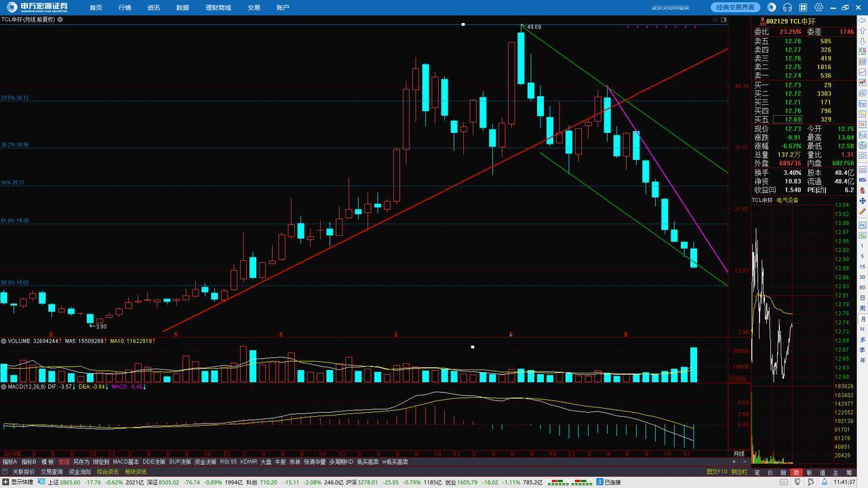Open the 交易 trading menu

(254, 7)
